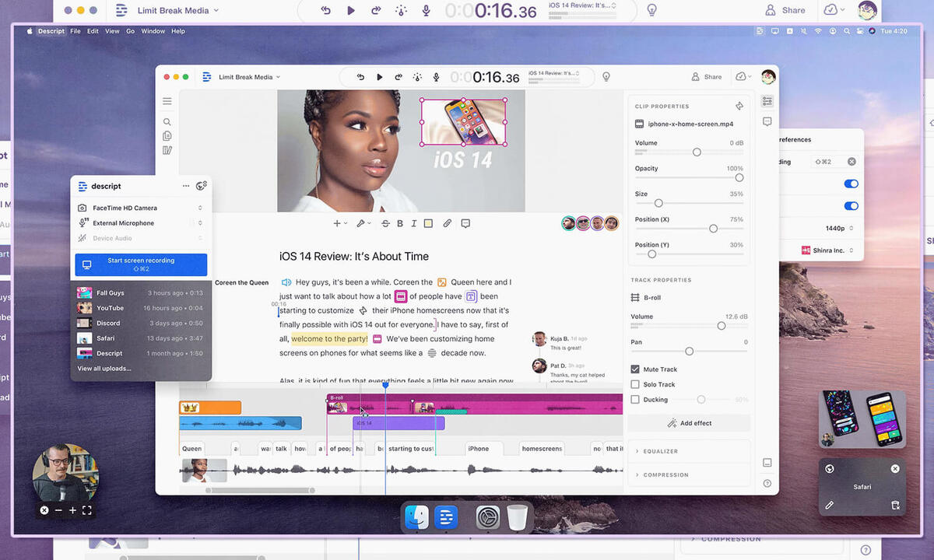Viewport: 934px width, 560px height.
Task: Make the webcam bubble fullscreen
Action: (87, 510)
